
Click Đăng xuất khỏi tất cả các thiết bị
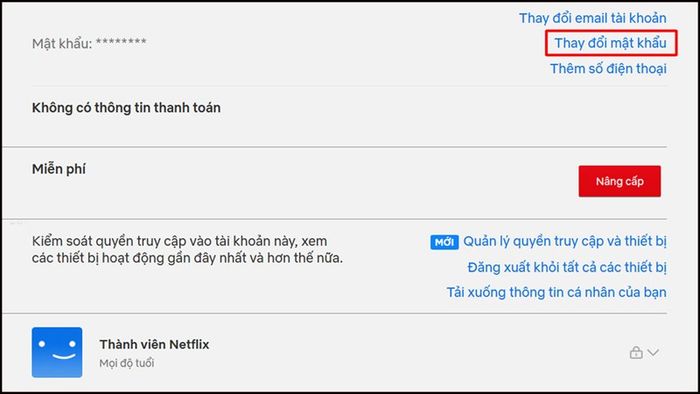567,267
